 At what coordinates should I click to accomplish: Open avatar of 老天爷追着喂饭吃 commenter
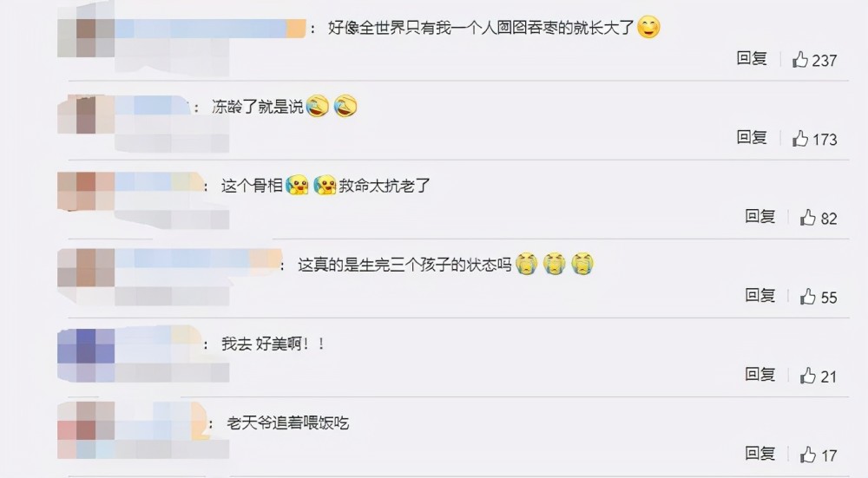[x=86, y=430]
